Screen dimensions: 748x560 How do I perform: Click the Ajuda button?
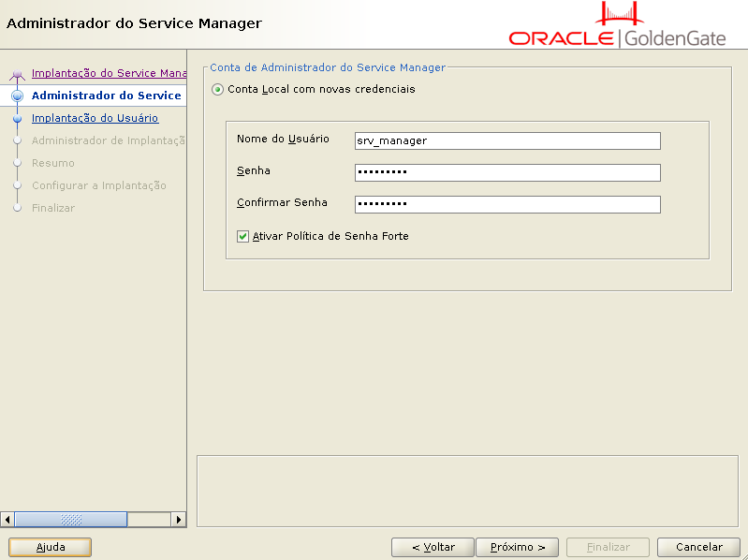51,547
